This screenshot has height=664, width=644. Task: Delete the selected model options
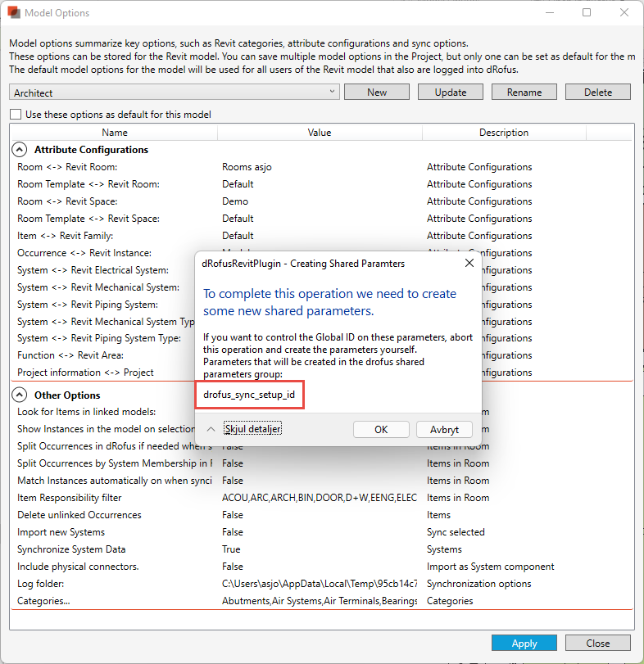(598, 93)
